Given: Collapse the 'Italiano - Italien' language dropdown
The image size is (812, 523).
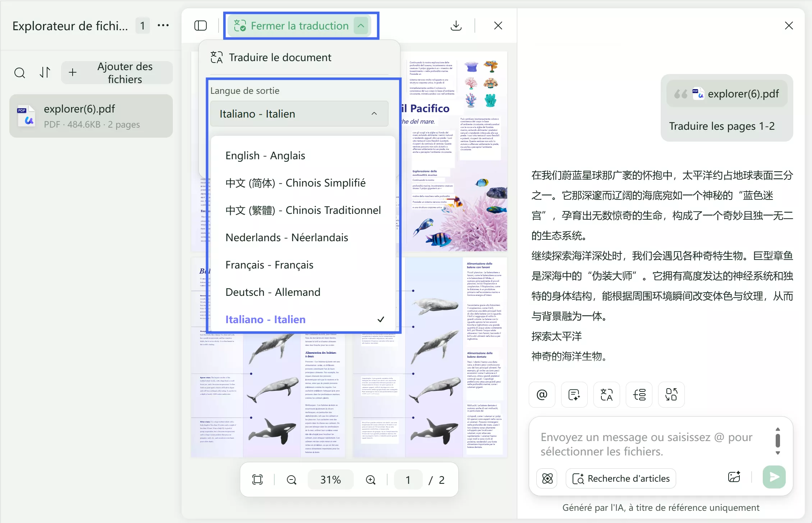Looking at the screenshot, I should pos(374,114).
